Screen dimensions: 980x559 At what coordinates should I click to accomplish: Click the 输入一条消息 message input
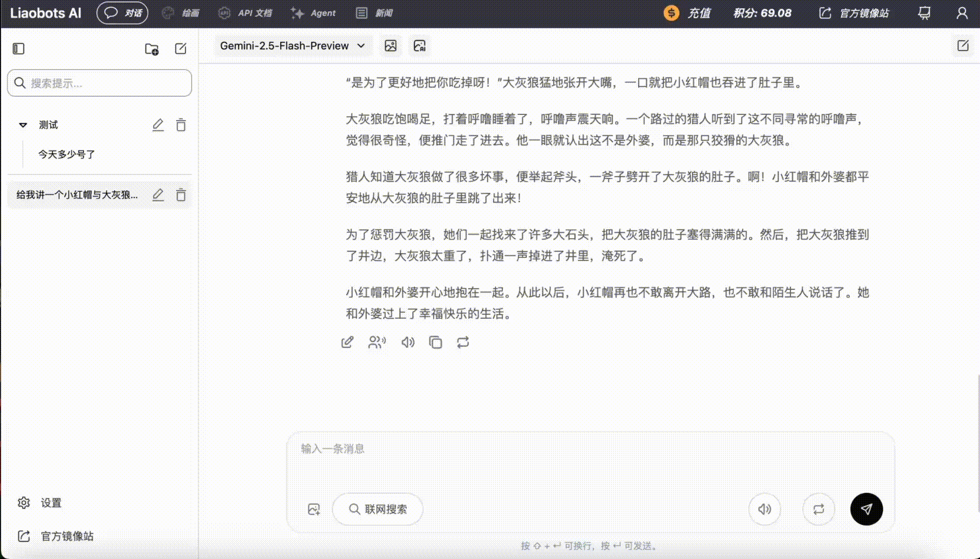590,449
